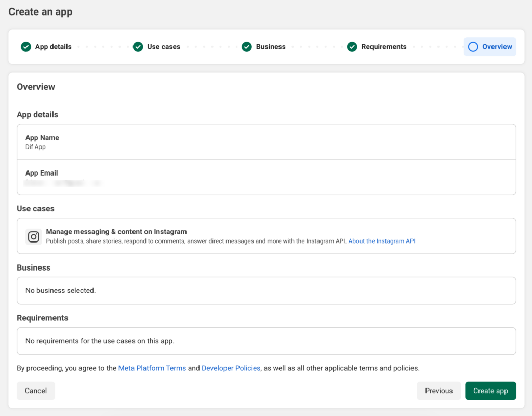Click the 'Business' section heading above business box
This screenshot has height=416, width=532.
tap(33, 268)
